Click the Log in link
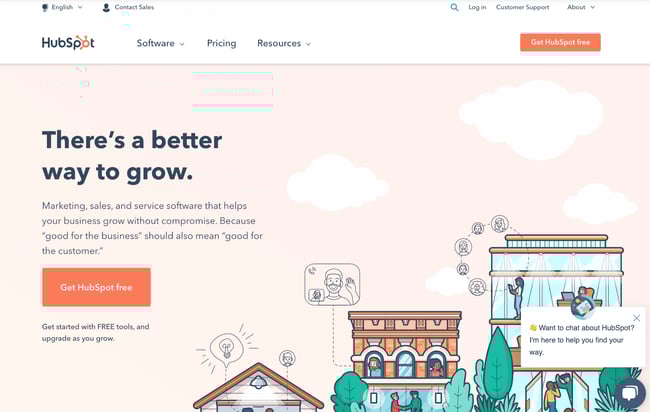The height and width of the screenshot is (412, 650). [x=477, y=7]
